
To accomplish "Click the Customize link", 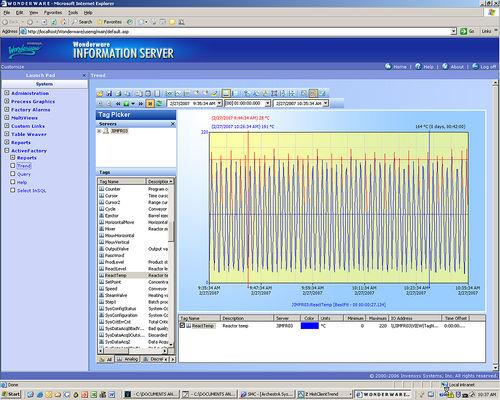I will (13, 67).
